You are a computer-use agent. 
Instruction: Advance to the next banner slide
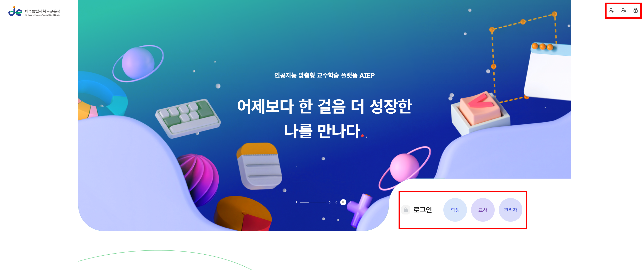pyautogui.click(x=350, y=202)
